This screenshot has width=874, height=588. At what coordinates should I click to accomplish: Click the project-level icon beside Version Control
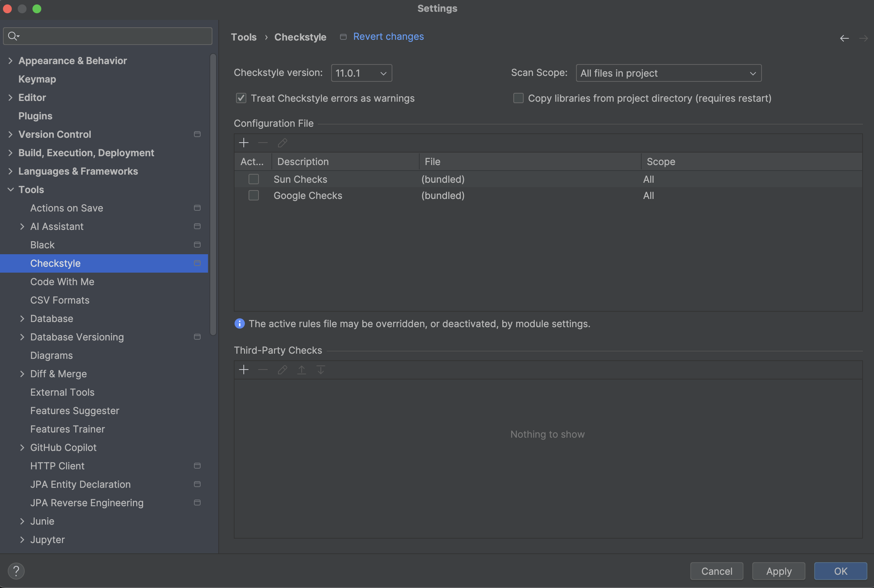tap(197, 134)
